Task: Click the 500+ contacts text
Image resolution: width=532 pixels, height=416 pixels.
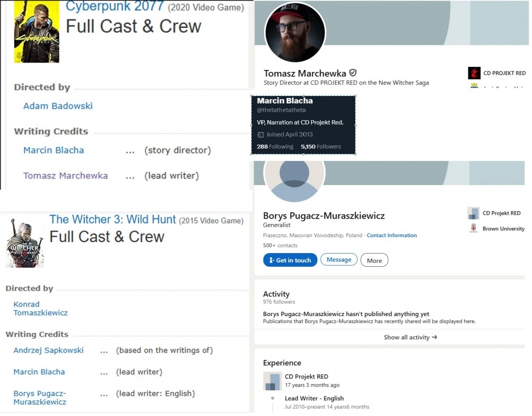Action: (x=280, y=246)
